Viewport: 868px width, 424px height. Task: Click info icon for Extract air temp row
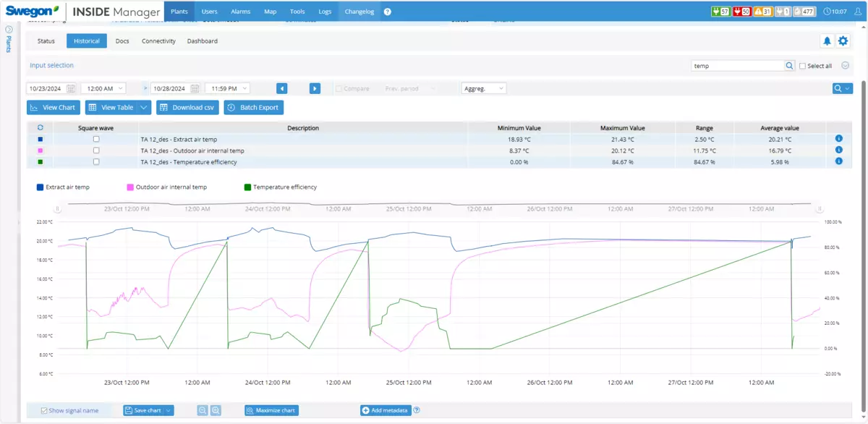click(838, 139)
